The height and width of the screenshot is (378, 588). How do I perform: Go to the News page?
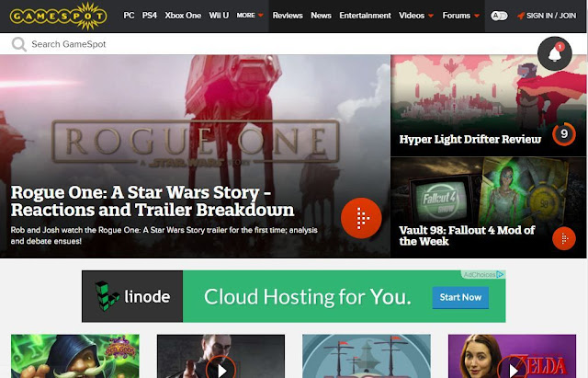321,16
